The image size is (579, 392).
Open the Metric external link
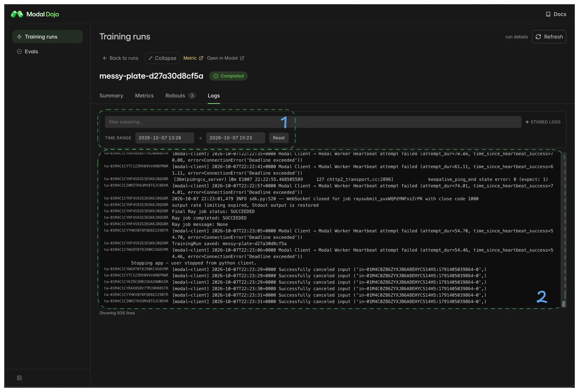193,58
